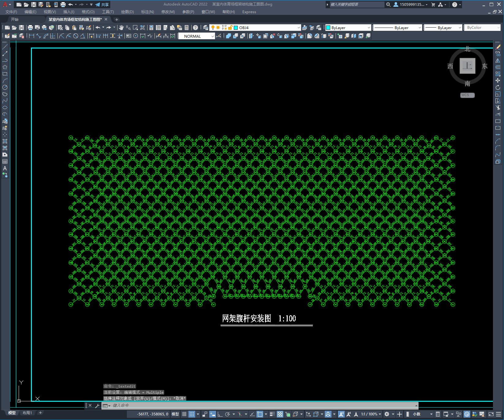This screenshot has width=504, height=420.
Task: Select the Angular dimension tool
Action: [x=83, y=36]
